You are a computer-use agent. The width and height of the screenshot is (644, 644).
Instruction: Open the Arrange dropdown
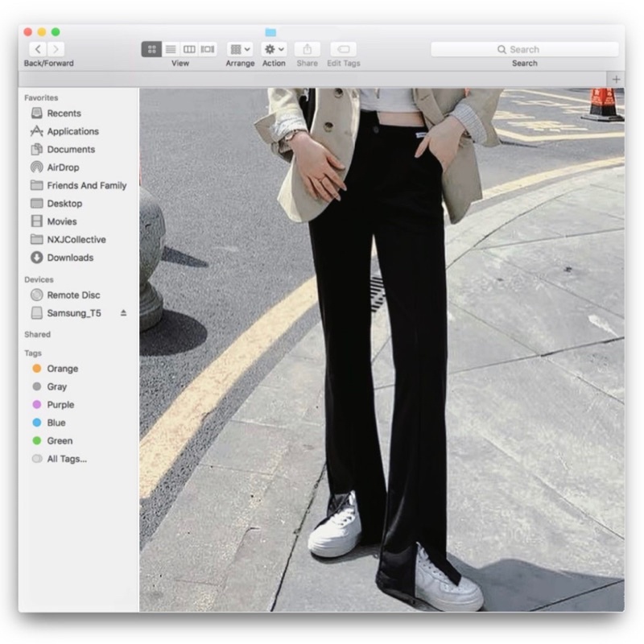(240, 49)
